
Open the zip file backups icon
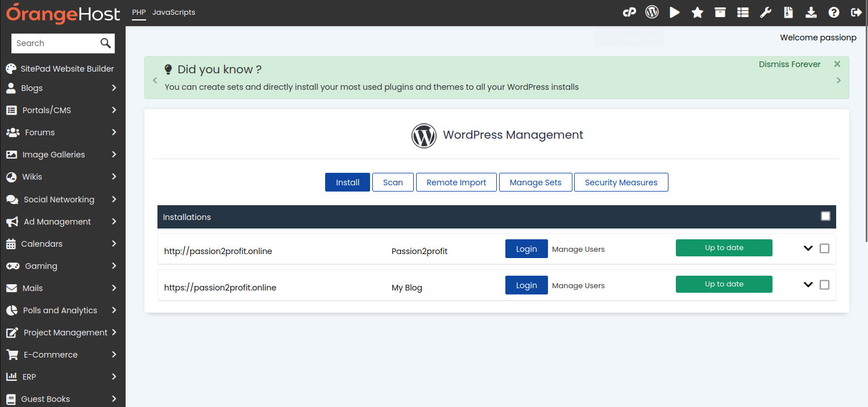coord(788,13)
